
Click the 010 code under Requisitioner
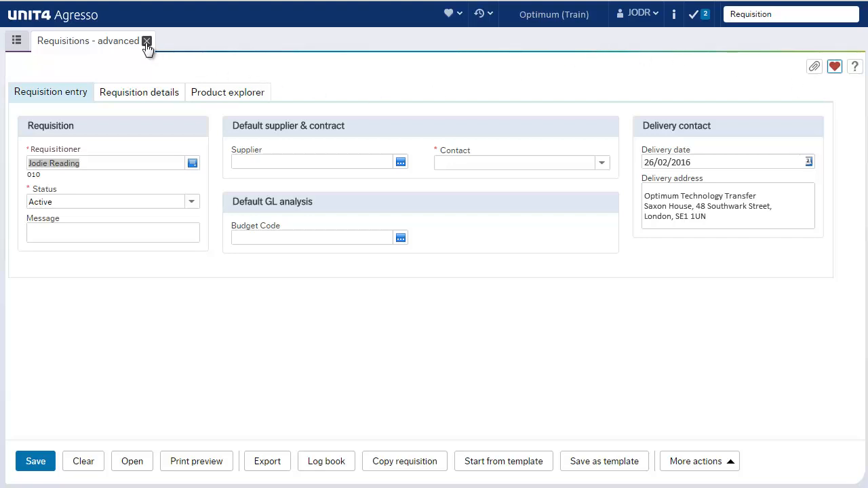pyautogui.click(x=33, y=174)
